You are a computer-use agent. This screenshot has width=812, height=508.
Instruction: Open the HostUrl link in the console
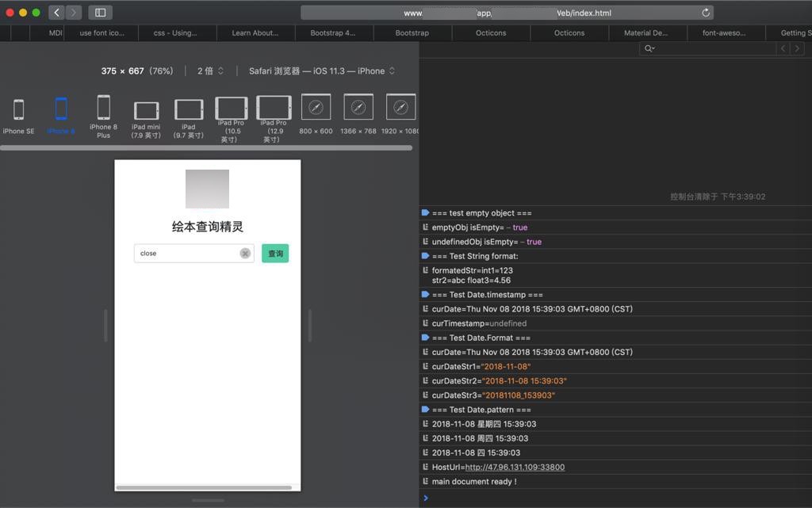(514, 467)
